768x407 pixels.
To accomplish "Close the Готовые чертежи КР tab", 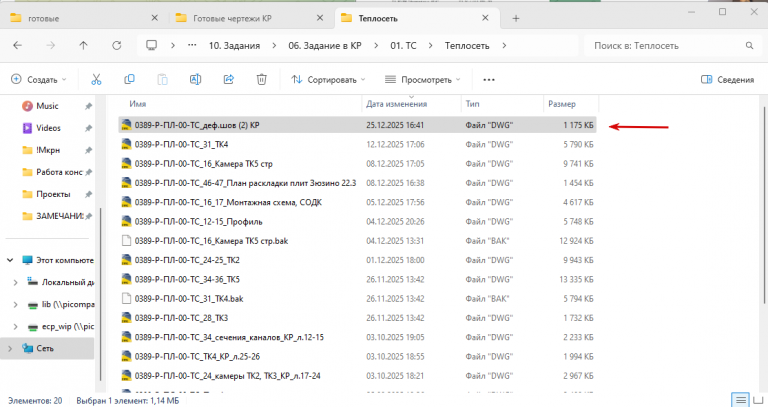I will [320, 18].
